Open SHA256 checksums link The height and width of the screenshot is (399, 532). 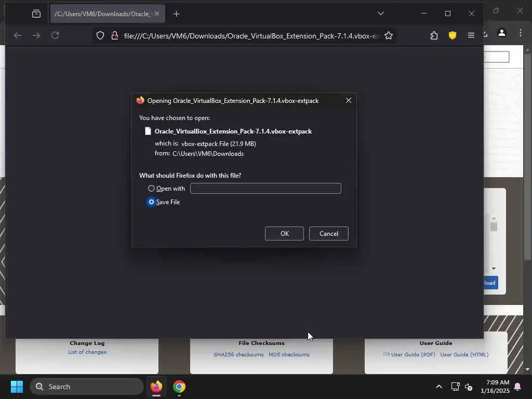click(x=238, y=354)
